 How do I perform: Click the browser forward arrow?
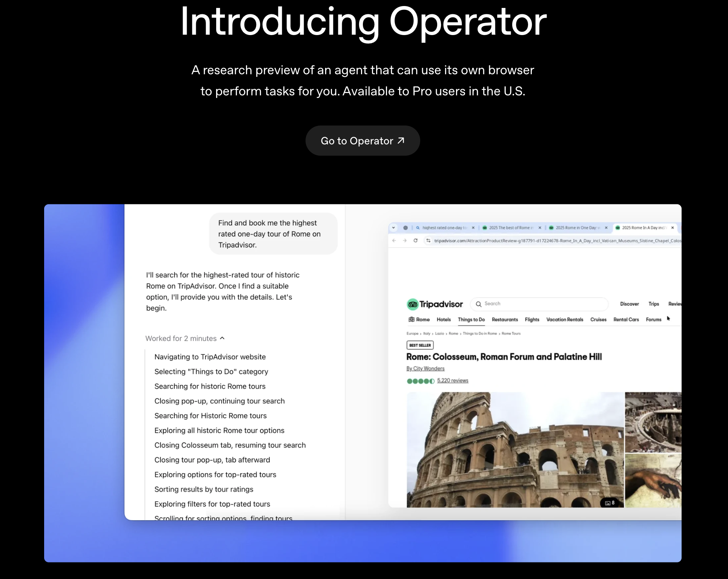405,240
